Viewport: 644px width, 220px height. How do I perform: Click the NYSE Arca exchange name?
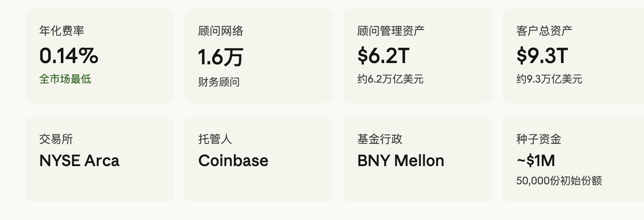[x=79, y=161]
